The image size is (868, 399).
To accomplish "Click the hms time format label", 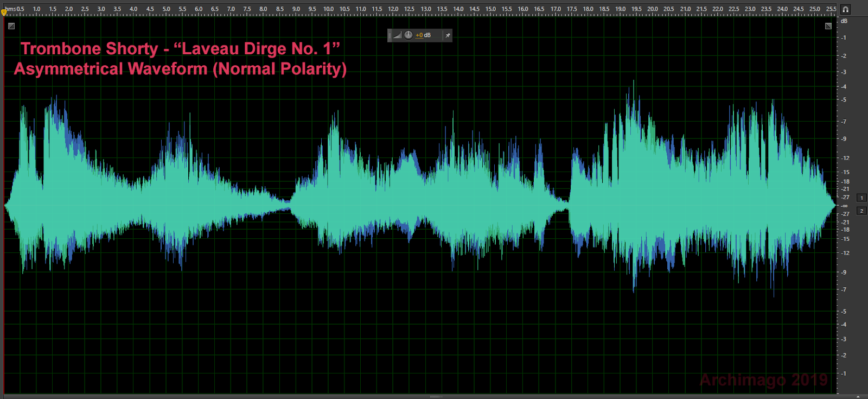I will 11,9.
